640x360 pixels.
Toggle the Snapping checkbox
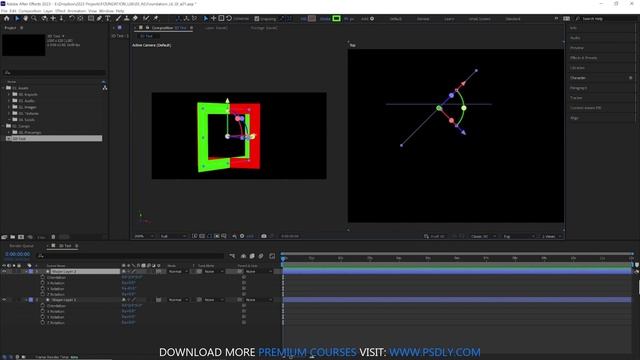coord(257,19)
